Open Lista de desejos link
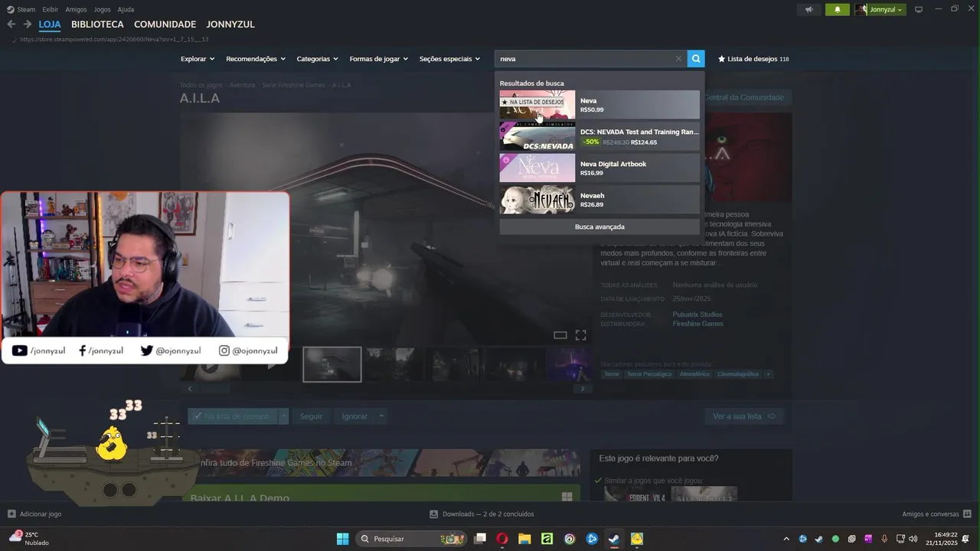980x551 pixels. [753, 59]
